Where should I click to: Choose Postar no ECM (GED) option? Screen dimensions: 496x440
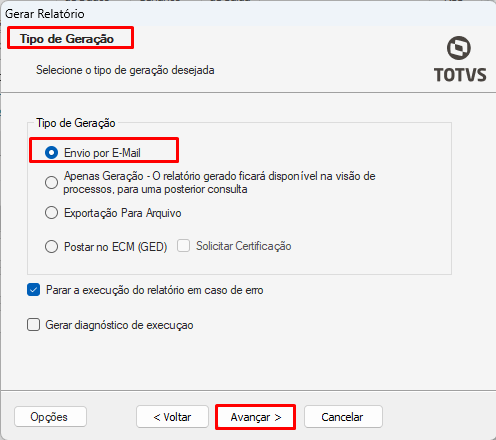tap(51, 247)
